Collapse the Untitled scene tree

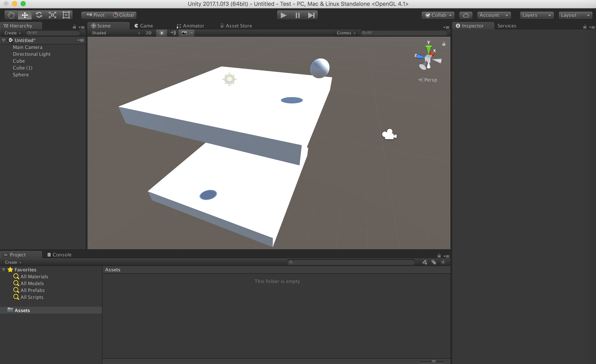[4, 40]
